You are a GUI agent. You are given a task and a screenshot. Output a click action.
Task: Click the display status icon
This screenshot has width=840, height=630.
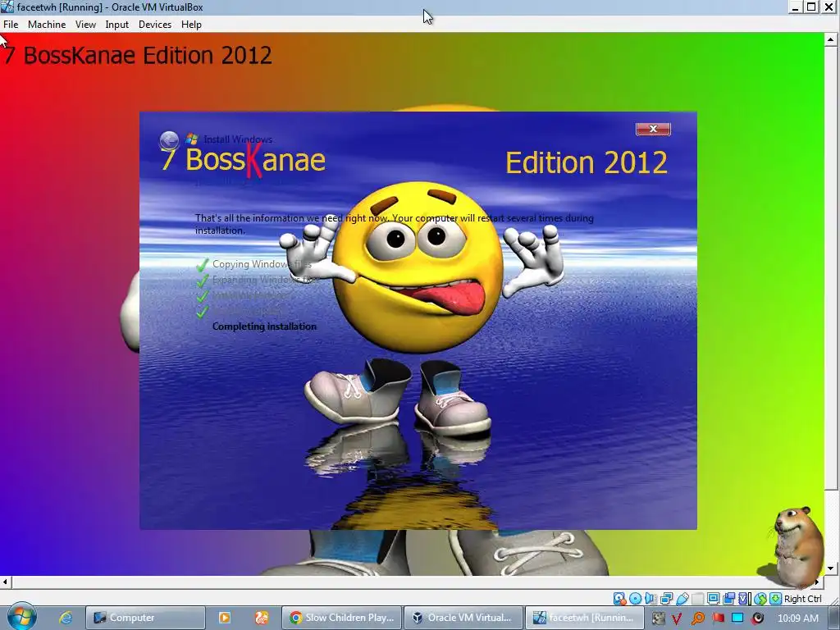pyautogui.click(x=714, y=598)
